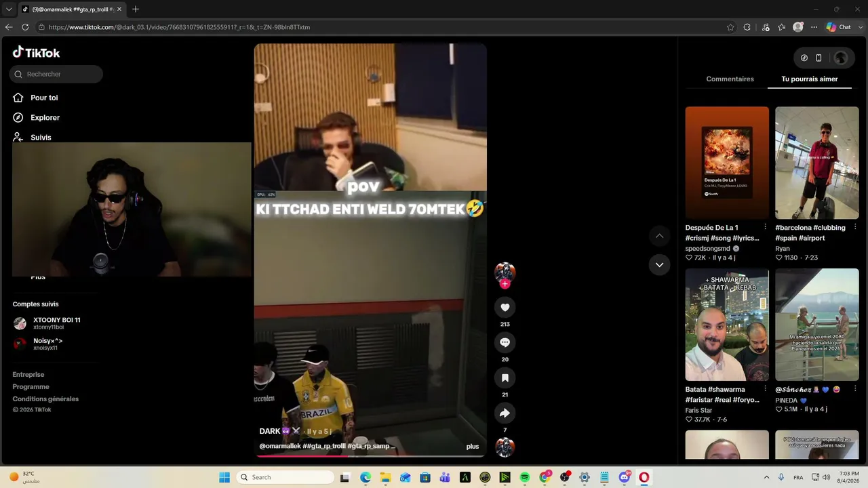The width and height of the screenshot is (868, 488).
Task: Close the omarmallek TikTok tab
Action: pos(119,9)
